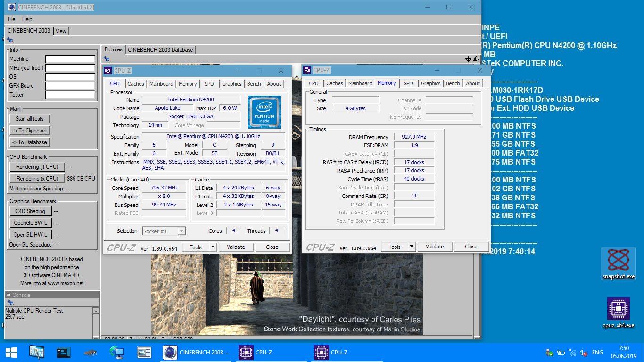Open the chip icon in the taskbar

coord(90,352)
